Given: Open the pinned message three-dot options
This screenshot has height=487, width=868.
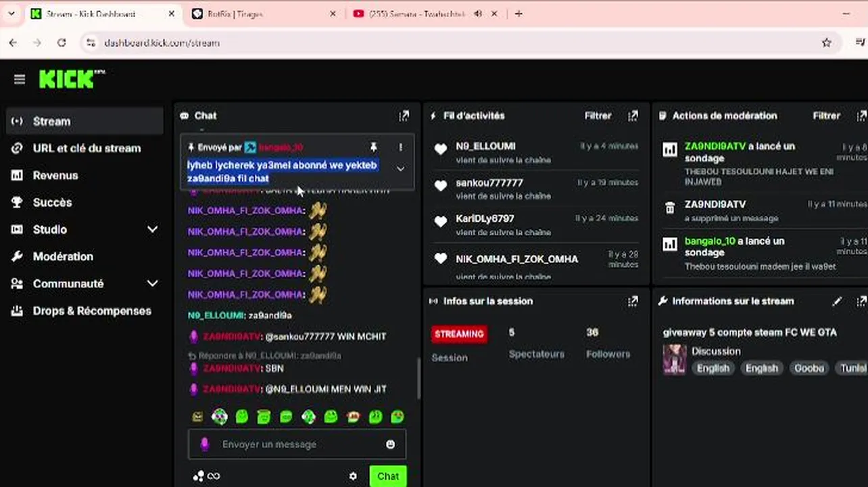Looking at the screenshot, I should pos(400,147).
